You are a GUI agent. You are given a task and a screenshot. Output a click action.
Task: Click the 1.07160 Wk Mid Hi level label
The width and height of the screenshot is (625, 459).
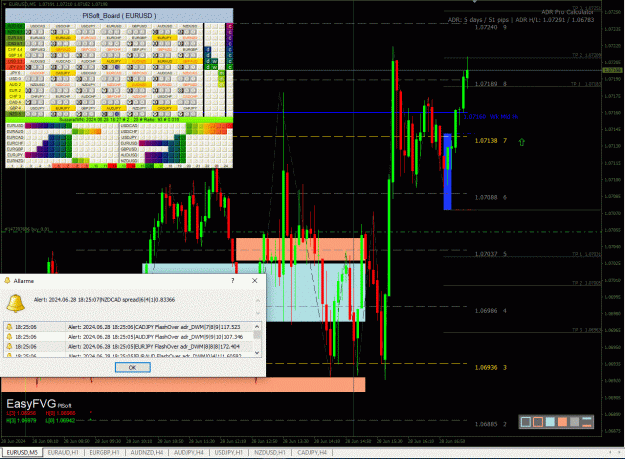(490, 117)
